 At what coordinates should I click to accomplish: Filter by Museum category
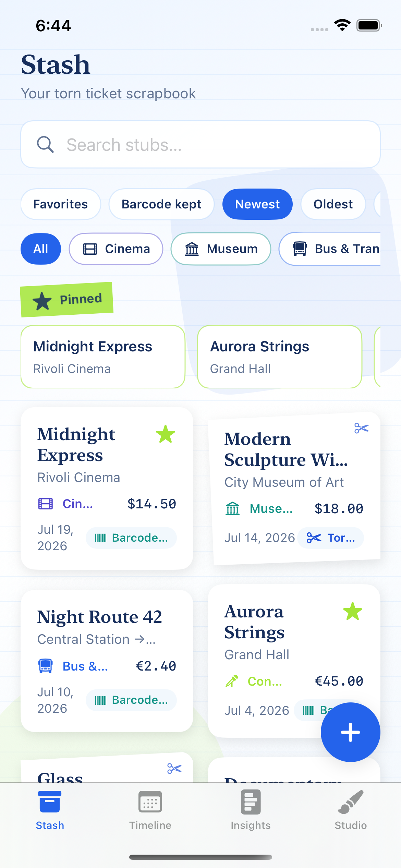221,249
